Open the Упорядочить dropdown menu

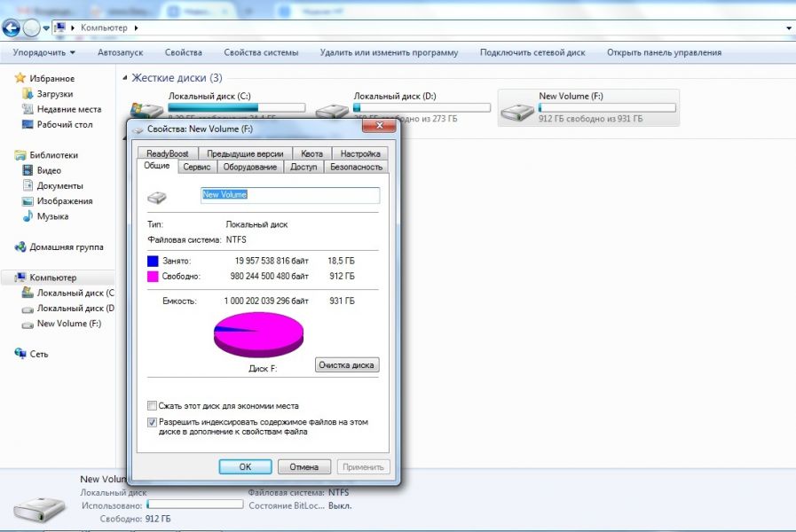coord(43,52)
